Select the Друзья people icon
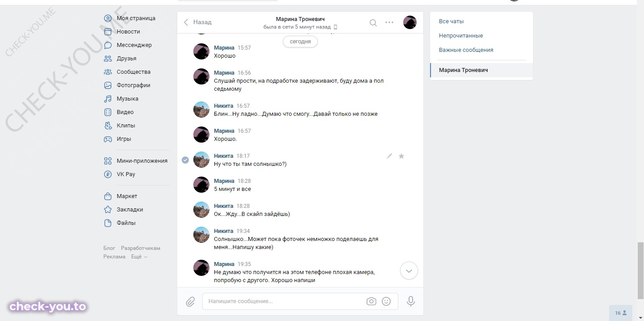Image resolution: width=644 pixels, height=321 pixels. pyautogui.click(x=108, y=59)
